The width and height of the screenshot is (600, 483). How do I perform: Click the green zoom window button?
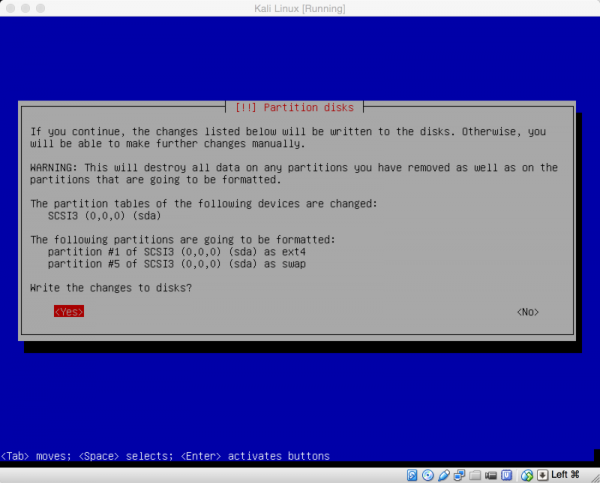click(41, 8)
